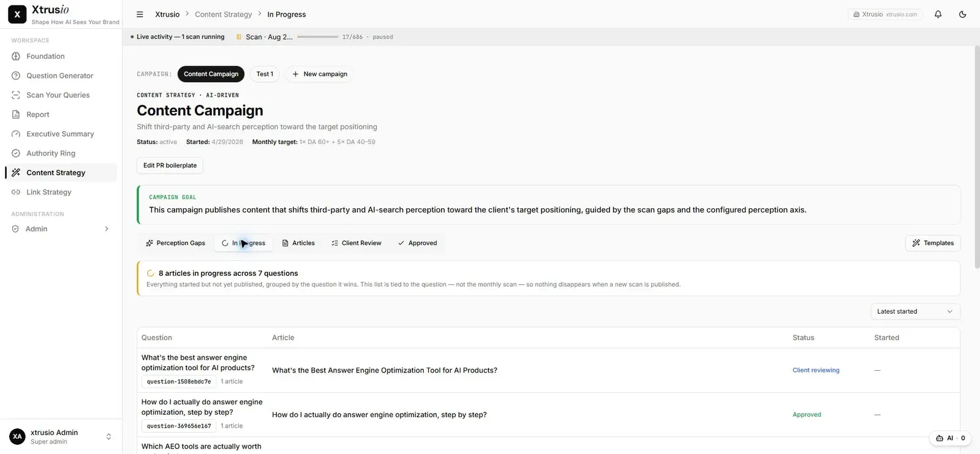Click the Report document icon
The image size is (980, 454).
point(16,115)
